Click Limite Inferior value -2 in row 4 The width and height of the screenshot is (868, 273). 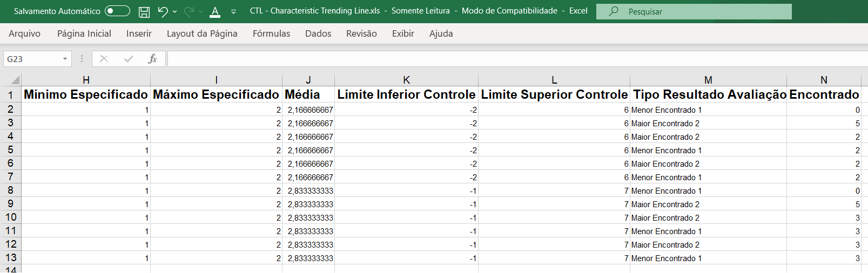pyautogui.click(x=406, y=136)
